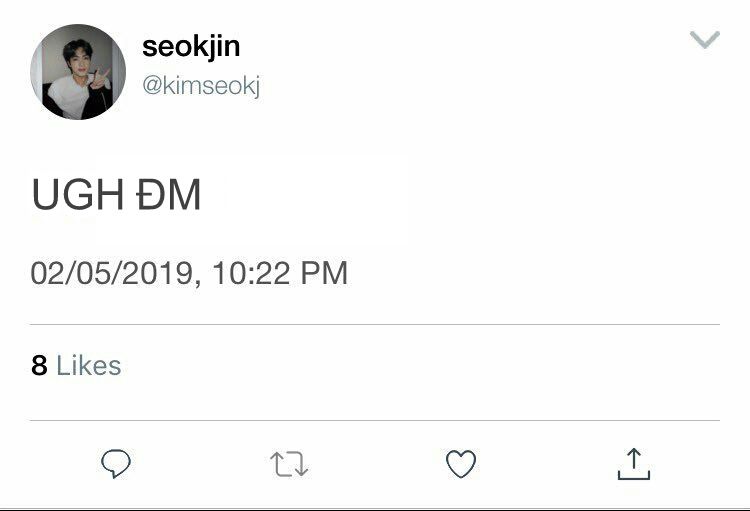Click the tweet timestamp 02/05/2019, 10:22 PM
The width and height of the screenshot is (750, 511).
189,273
